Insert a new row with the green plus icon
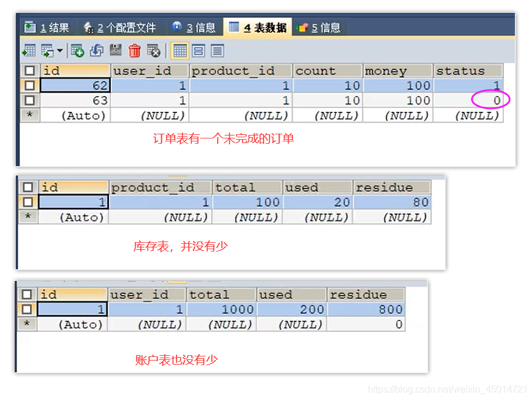Viewport: 532px width, 400px height. click(x=78, y=51)
